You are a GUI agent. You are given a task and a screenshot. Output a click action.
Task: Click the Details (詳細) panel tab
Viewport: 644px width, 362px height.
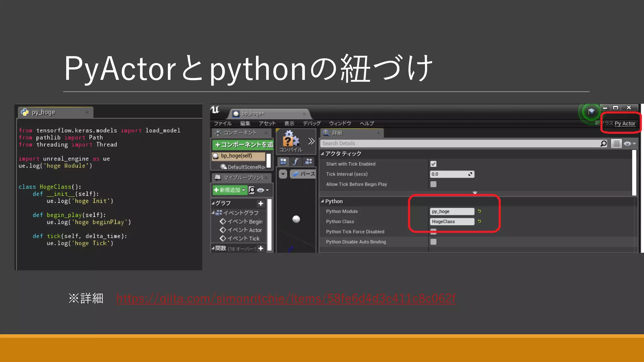tap(352, 133)
